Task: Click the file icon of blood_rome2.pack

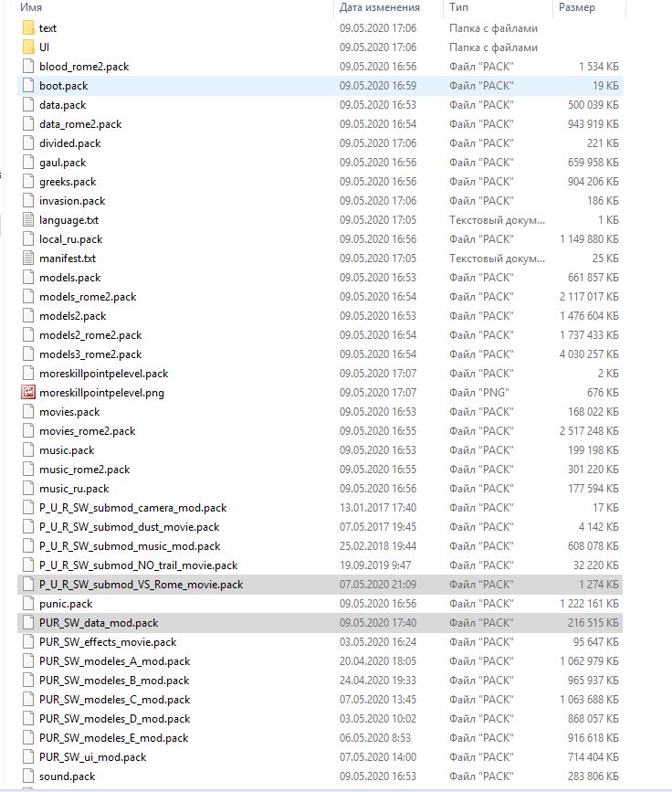Action: [x=28, y=66]
